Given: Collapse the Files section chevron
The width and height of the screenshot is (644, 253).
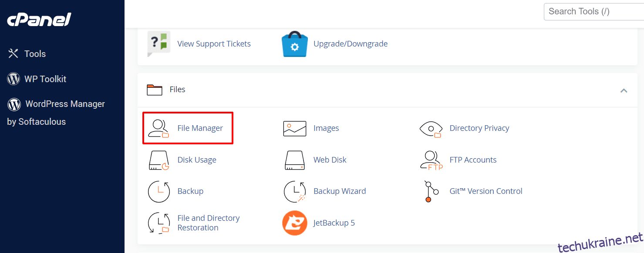Looking at the screenshot, I should coord(624,90).
